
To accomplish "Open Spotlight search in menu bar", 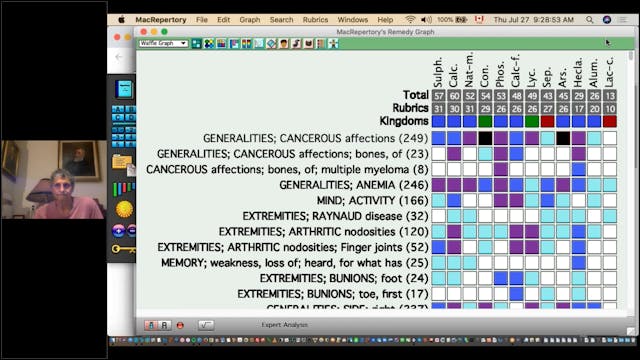I will (x=589, y=20).
